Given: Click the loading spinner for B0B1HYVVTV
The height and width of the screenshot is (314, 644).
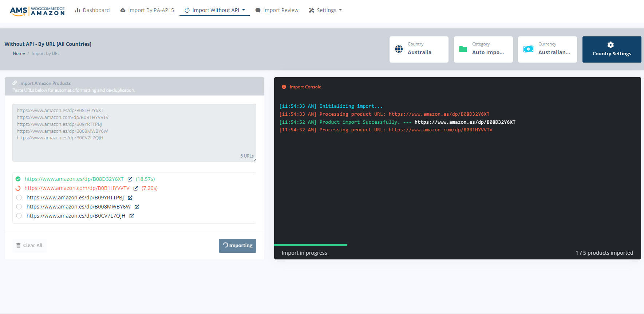Looking at the screenshot, I should pyautogui.click(x=18, y=188).
